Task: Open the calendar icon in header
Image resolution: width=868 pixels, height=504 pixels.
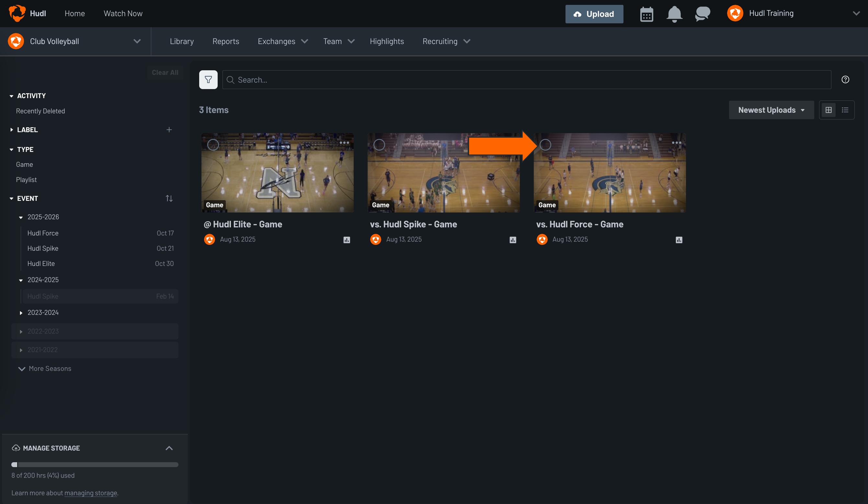Action: pos(646,14)
